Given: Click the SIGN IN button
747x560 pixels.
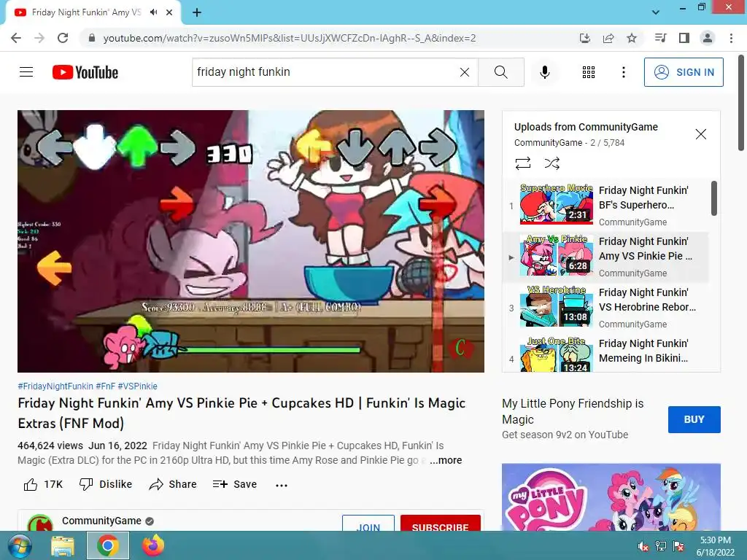Looking at the screenshot, I should [684, 72].
